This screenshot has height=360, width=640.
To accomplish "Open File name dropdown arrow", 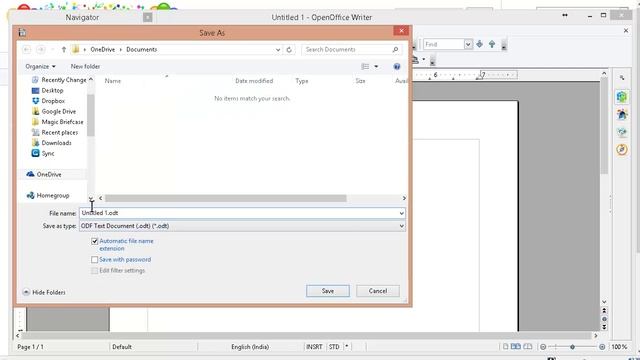I will click(x=402, y=213).
